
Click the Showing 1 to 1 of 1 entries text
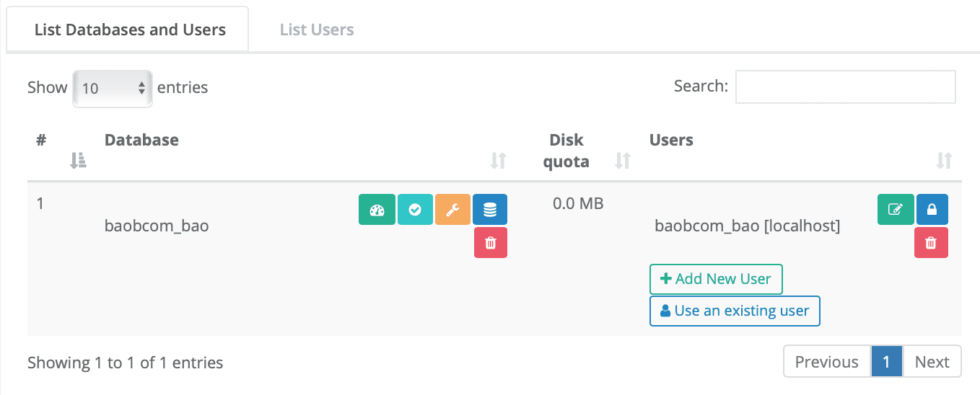[x=126, y=363]
